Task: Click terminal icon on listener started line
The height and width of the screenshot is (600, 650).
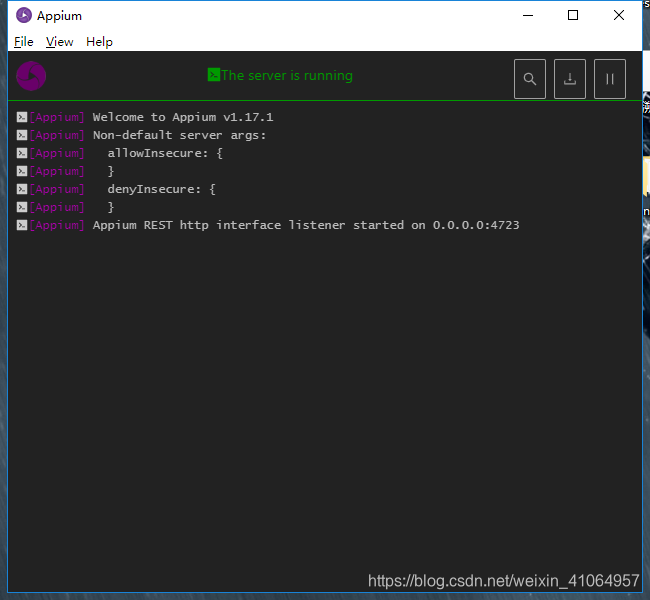Action: pyautogui.click(x=22, y=225)
